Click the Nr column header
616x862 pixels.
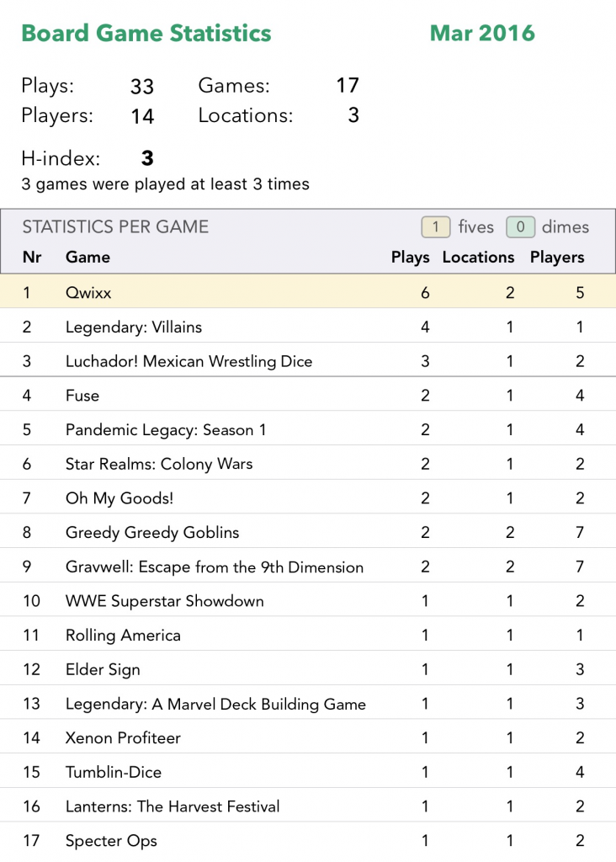[32, 258]
